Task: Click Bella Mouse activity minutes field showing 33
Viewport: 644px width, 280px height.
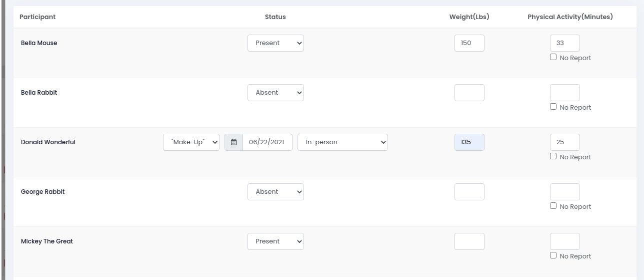Action: pyautogui.click(x=565, y=43)
